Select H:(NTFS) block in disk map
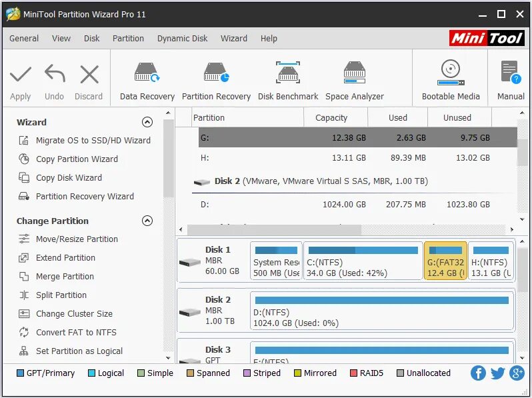The width and height of the screenshot is (532, 398). [491, 261]
